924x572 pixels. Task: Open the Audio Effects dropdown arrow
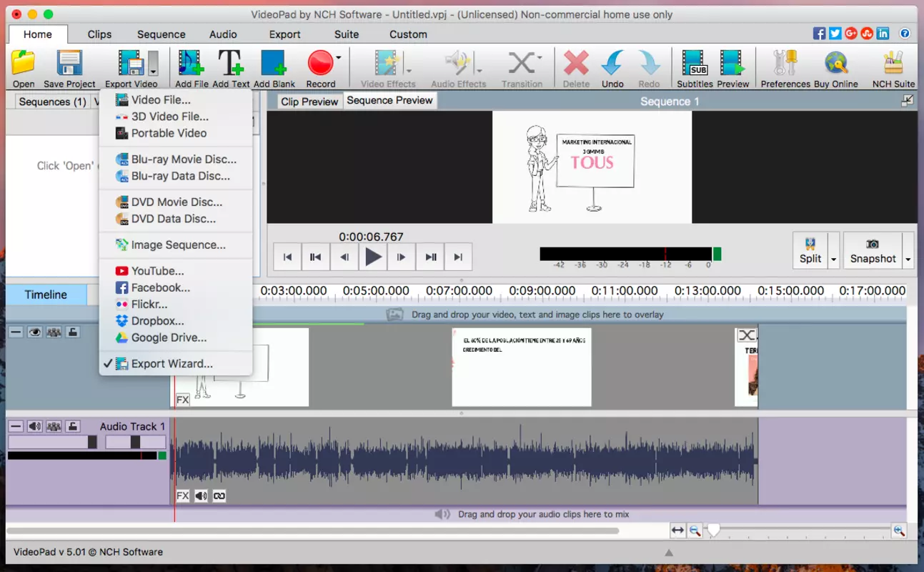pos(479,70)
